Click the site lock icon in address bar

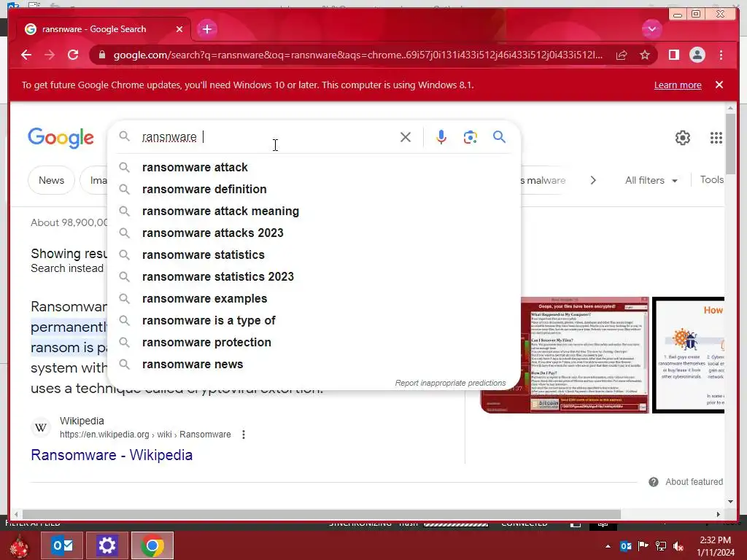point(101,55)
